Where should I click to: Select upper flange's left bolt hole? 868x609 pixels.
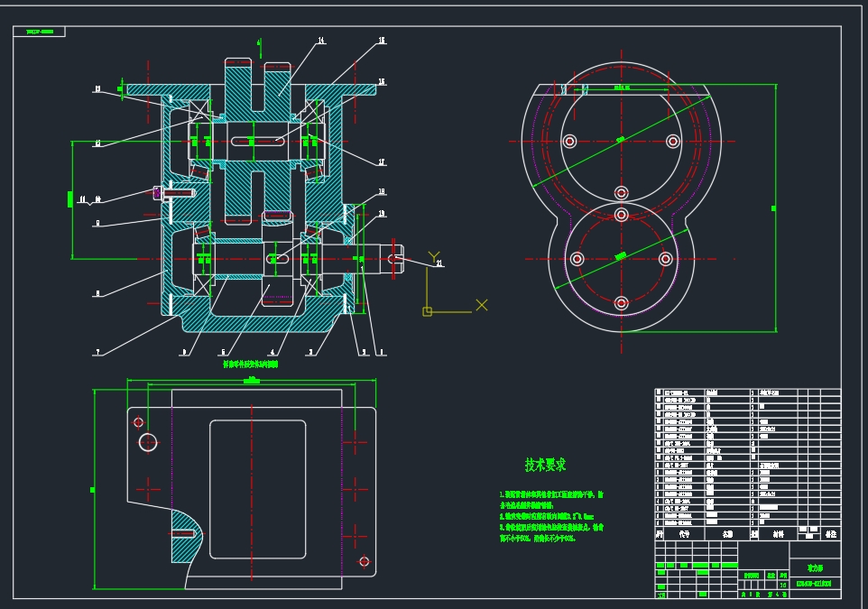(569, 141)
